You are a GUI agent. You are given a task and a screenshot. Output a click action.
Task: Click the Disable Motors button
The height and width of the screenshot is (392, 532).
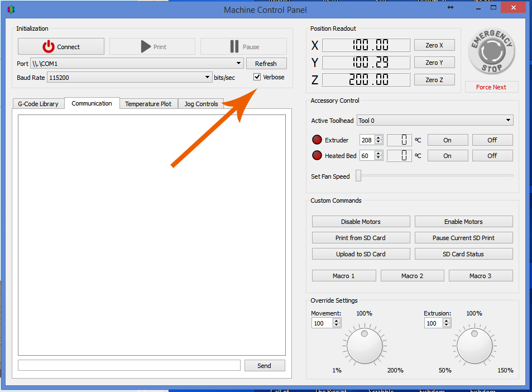[x=361, y=222]
